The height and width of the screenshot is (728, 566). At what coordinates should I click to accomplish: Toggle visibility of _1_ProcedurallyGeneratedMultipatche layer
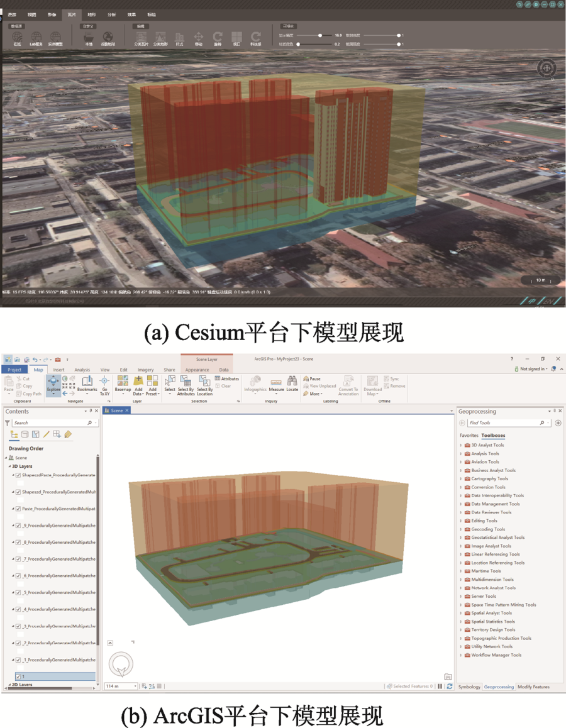pyautogui.click(x=18, y=659)
